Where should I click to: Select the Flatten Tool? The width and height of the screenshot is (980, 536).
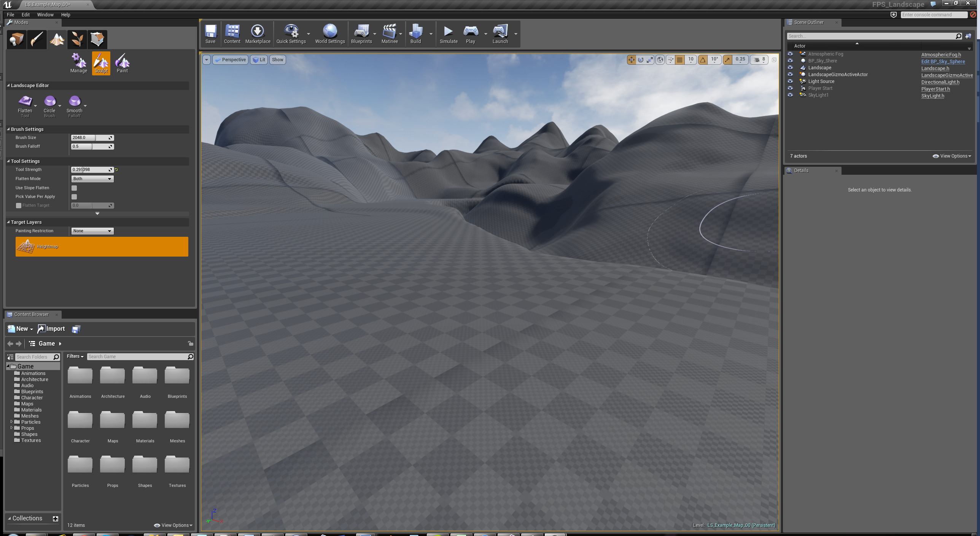point(25,104)
